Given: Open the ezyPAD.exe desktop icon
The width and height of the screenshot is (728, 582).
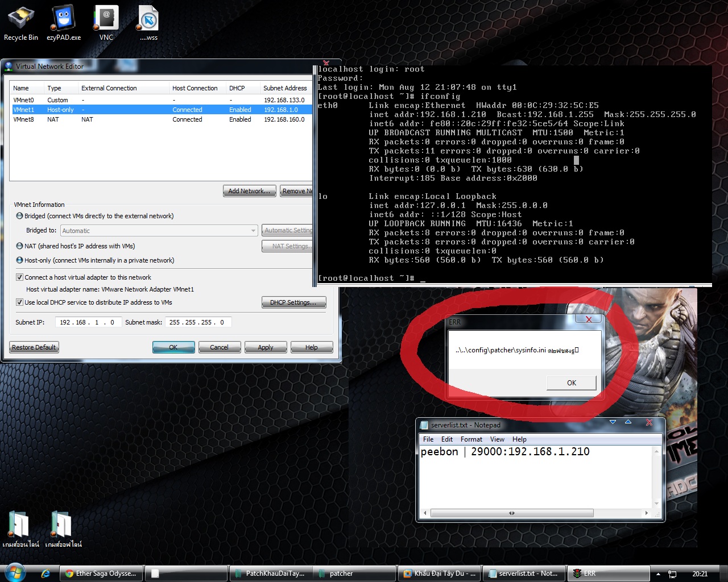Looking at the screenshot, I should pyautogui.click(x=64, y=23).
